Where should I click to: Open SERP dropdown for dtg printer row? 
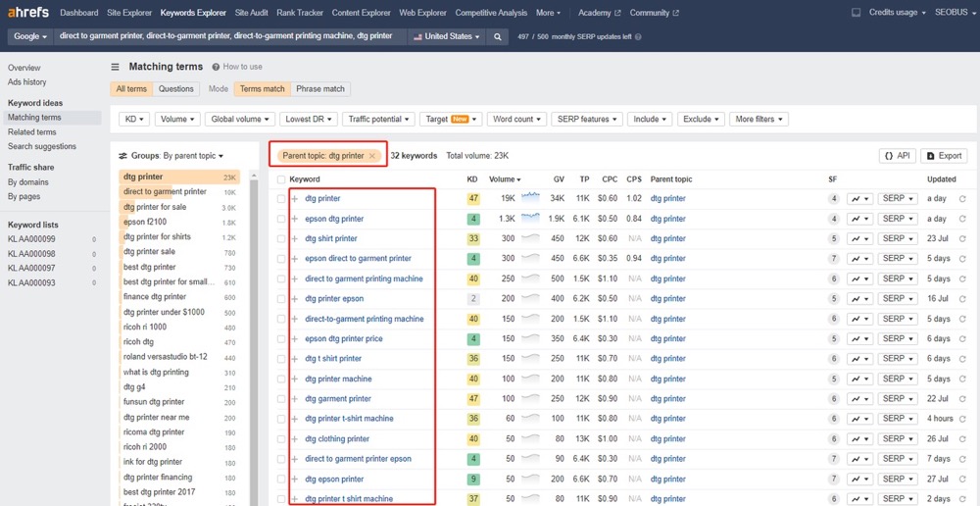coord(898,199)
